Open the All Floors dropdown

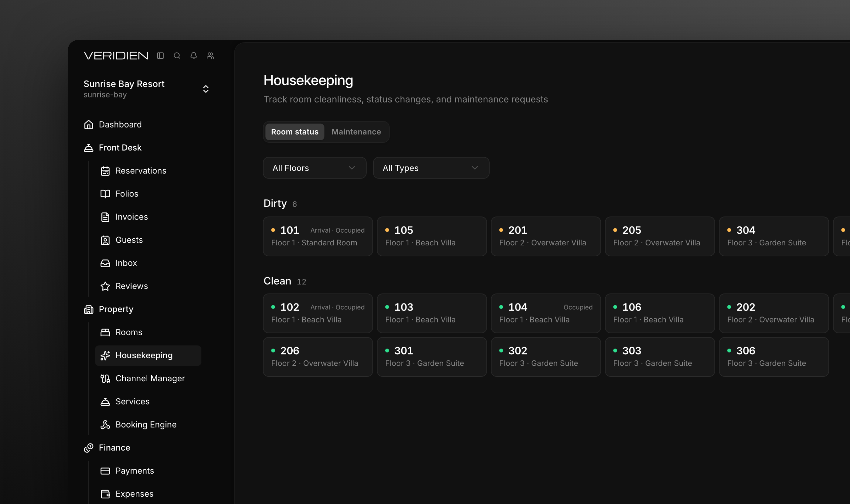click(314, 168)
